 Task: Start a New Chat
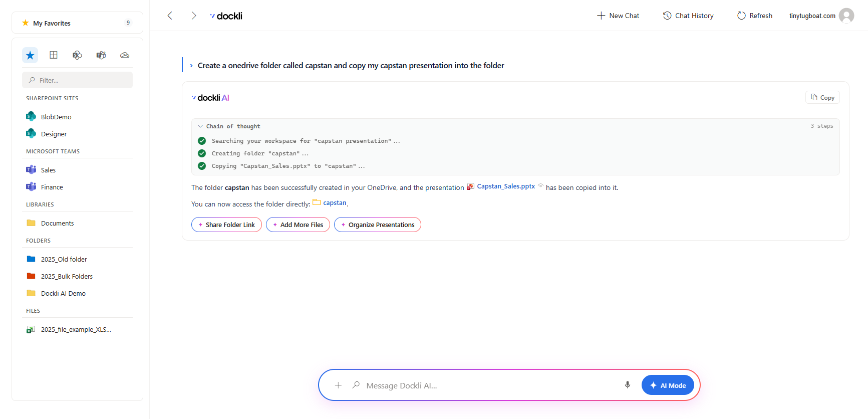(618, 16)
